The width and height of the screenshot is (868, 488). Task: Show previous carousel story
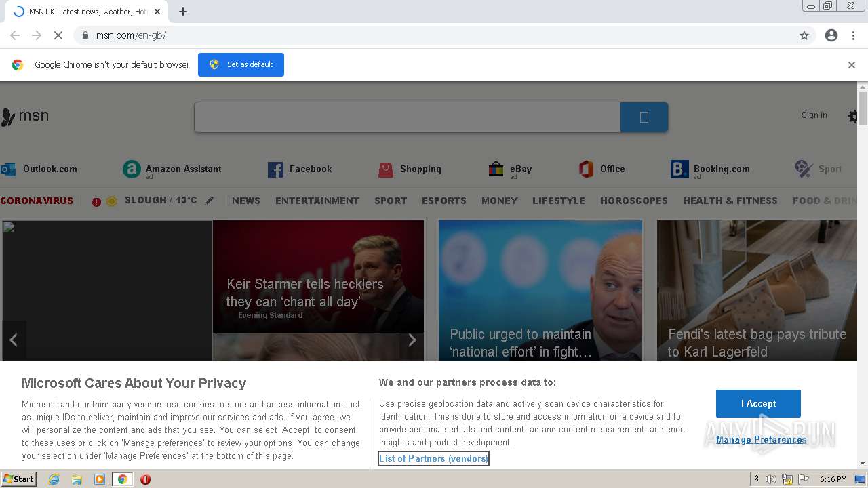point(13,340)
